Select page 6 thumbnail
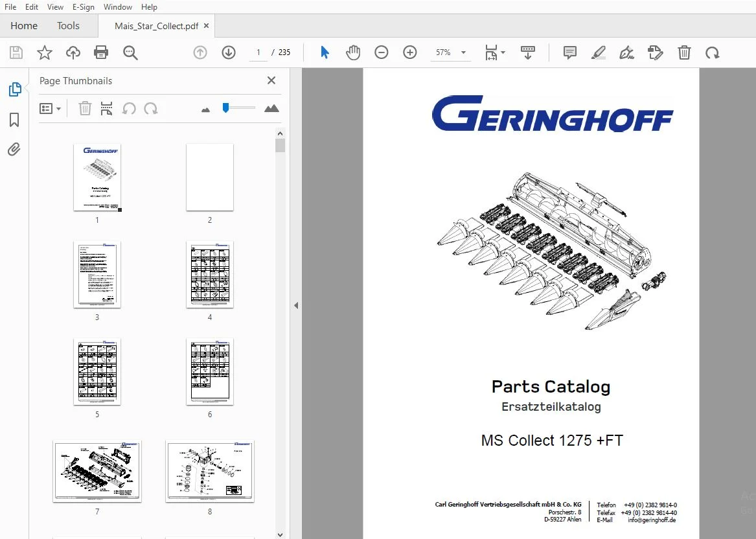The width and height of the screenshot is (756, 539). 210,371
